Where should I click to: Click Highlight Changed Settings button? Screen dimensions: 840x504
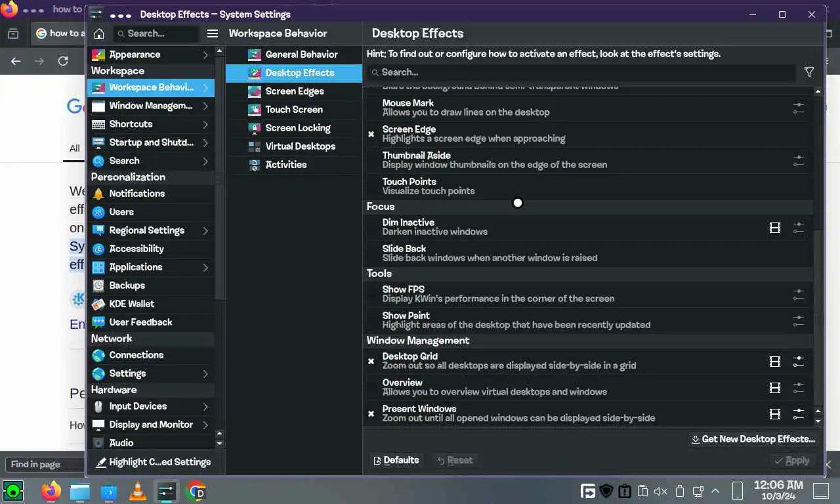(x=154, y=462)
